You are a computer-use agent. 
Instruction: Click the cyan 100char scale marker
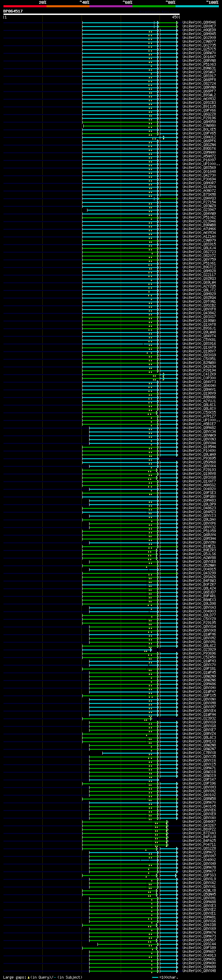pyautogui.click(x=155, y=977)
